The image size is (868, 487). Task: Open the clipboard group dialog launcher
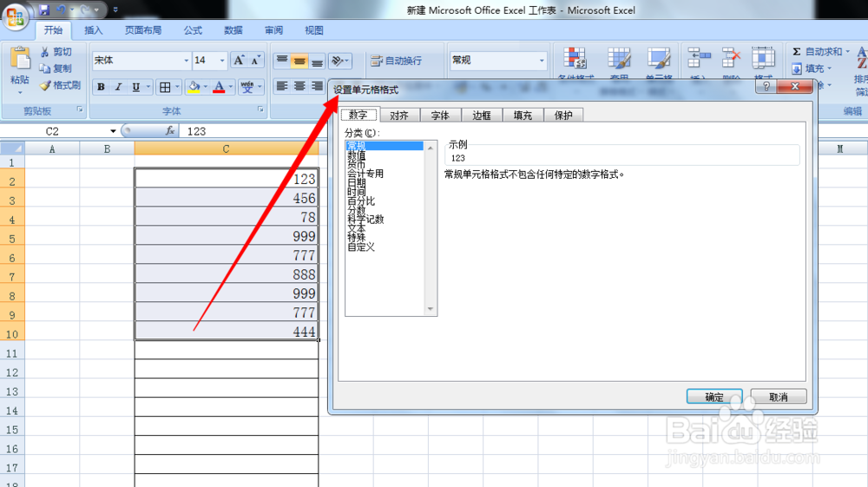[x=80, y=109]
